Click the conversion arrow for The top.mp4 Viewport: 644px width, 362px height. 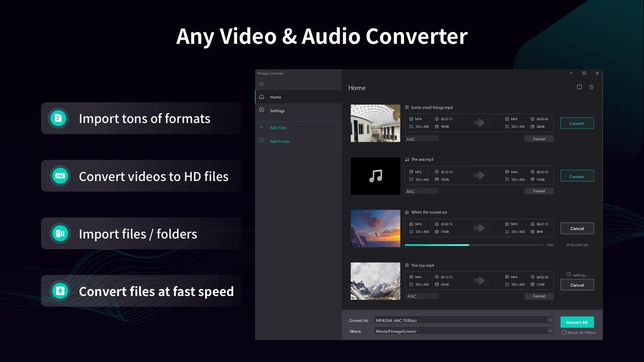[479, 280]
